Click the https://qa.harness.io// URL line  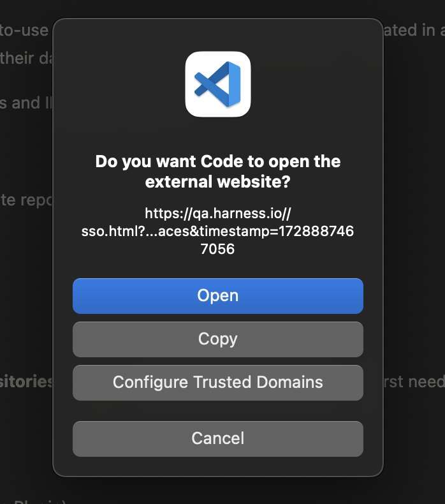point(218,213)
